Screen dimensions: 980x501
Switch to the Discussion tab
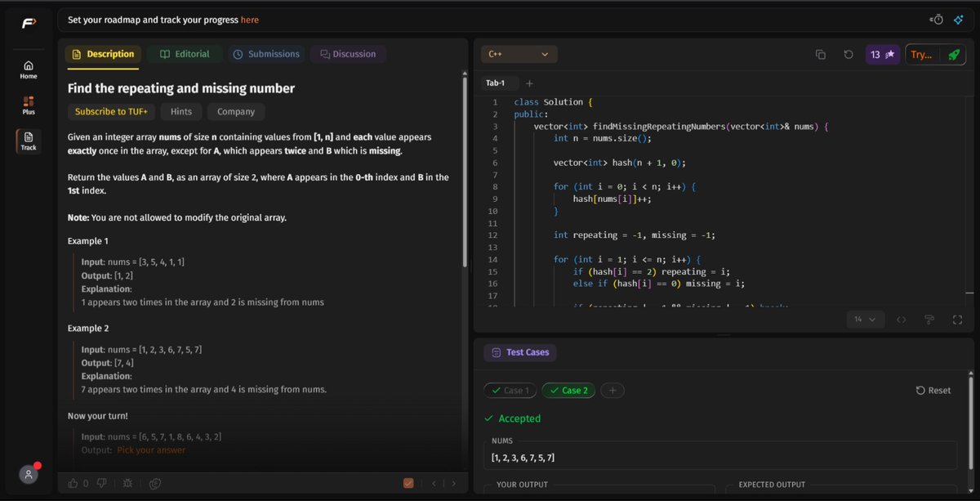pyautogui.click(x=348, y=54)
